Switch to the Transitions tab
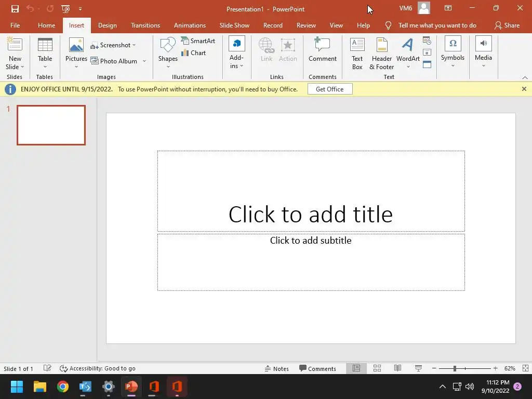Image resolution: width=532 pixels, height=399 pixels. pos(145,25)
